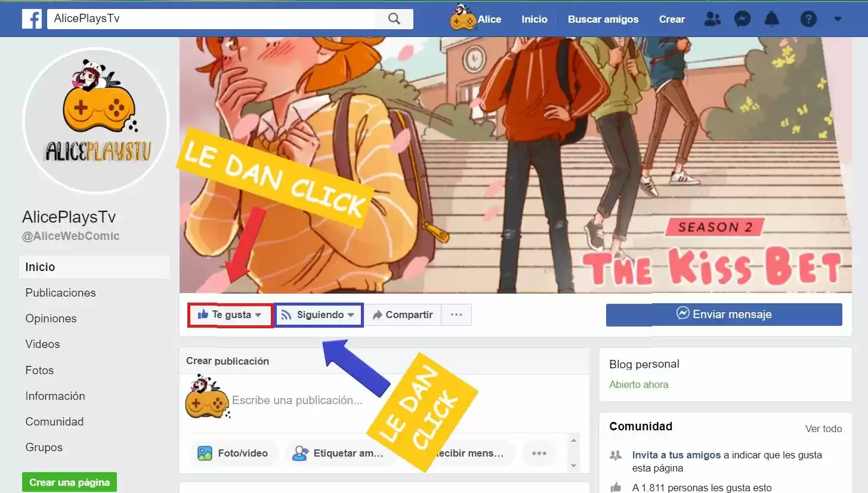Expand the Te gusta dropdown

click(x=258, y=315)
